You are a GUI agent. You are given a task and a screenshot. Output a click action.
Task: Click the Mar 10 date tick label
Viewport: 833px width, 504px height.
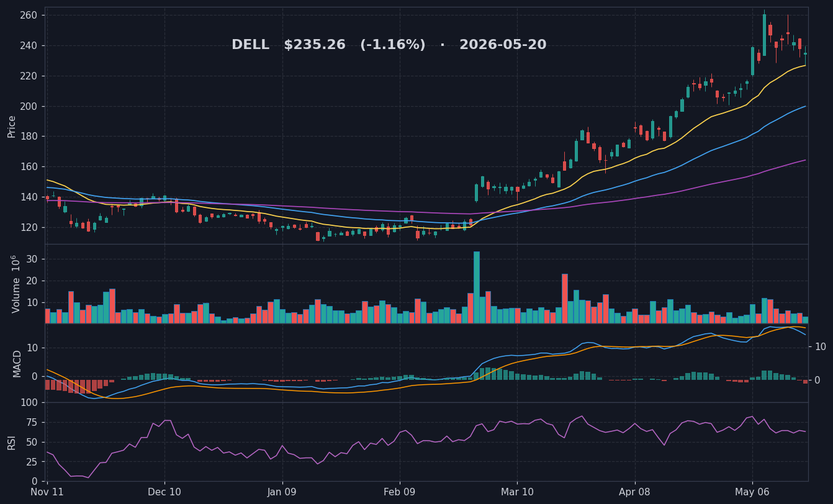pos(517,492)
